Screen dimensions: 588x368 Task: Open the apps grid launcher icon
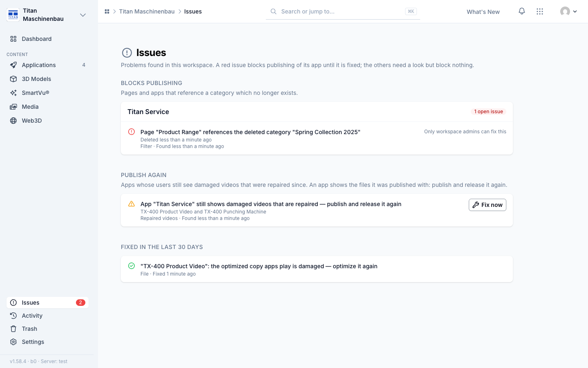[540, 11]
